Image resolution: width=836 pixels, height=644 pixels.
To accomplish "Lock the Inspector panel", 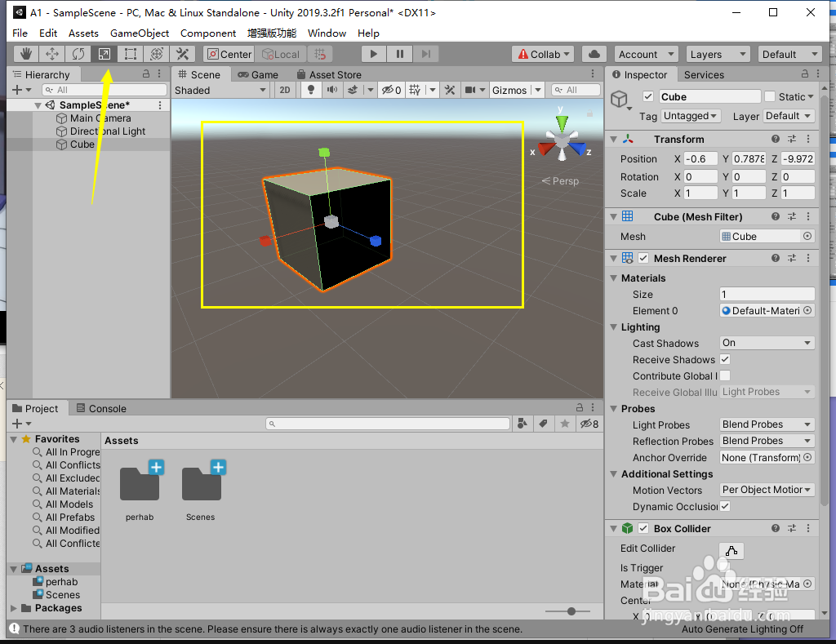I will point(805,74).
